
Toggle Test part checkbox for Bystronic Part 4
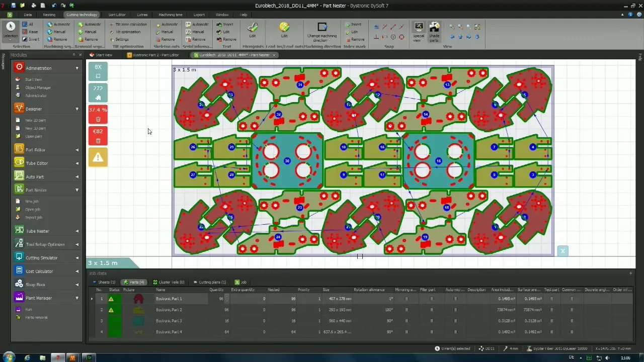pyautogui.click(x=551, y=332)
